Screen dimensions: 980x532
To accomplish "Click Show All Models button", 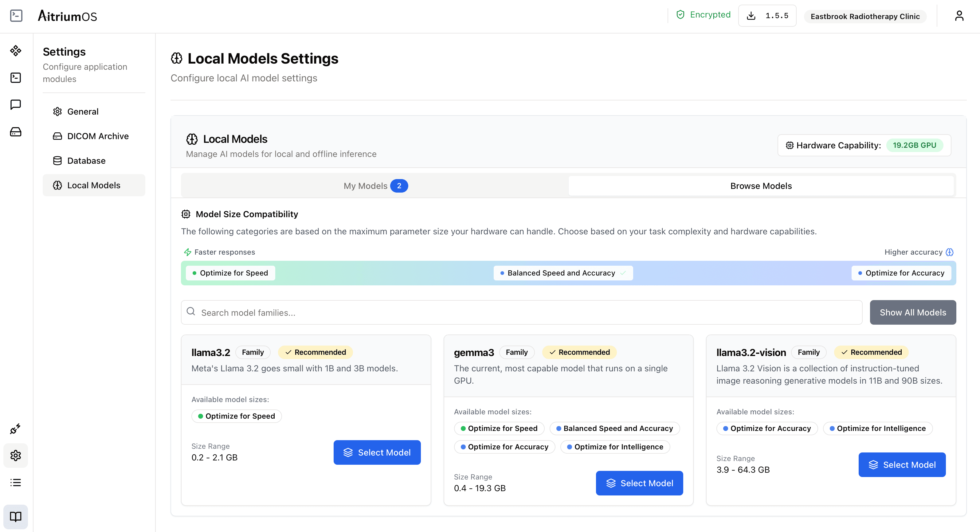I will pos(913,313).
